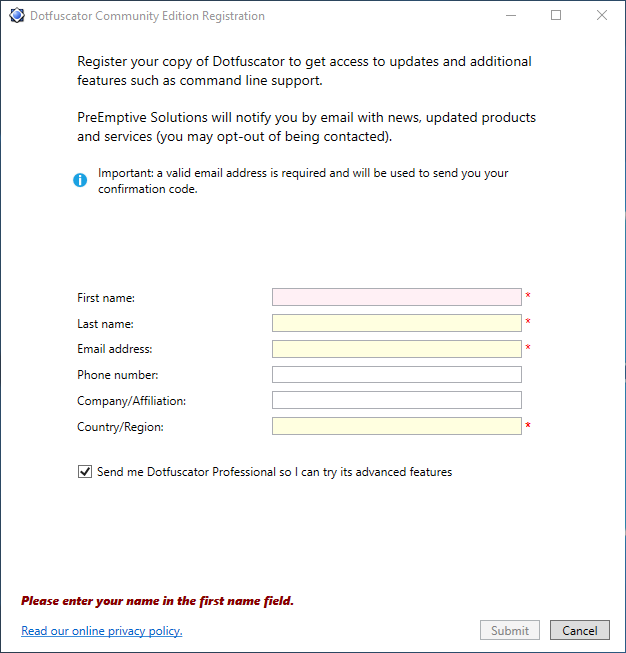This screenshot has width=626, height=653.
Task: Click the 'Company/Affiliation:' label
Action: click(x=132, y=401)
